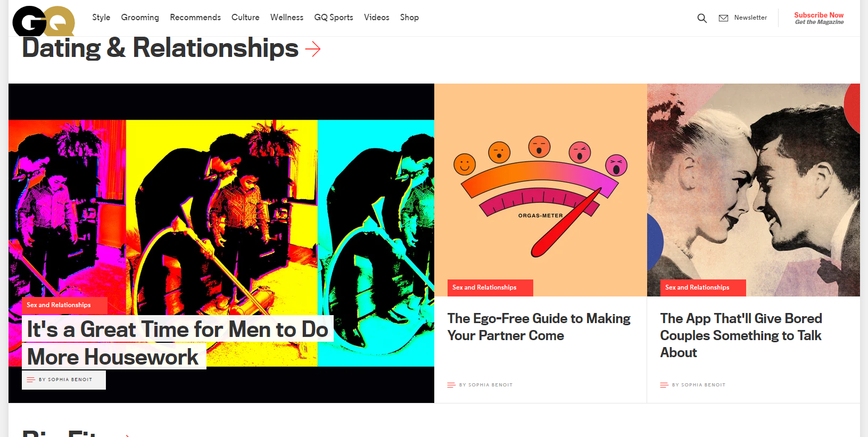This screenshot has width=868, height=437.
Task: Open the Grooming section
Action: point(140,18)
